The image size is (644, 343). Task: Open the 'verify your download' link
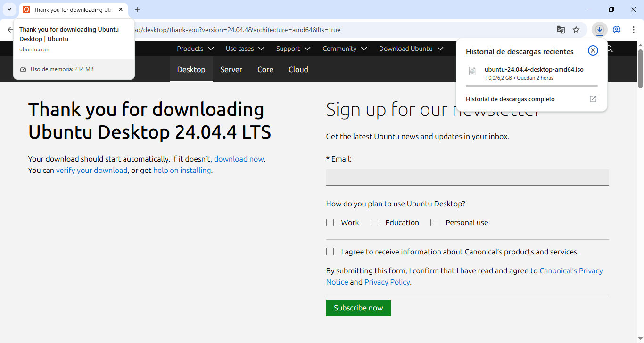(x=91, y=171)
